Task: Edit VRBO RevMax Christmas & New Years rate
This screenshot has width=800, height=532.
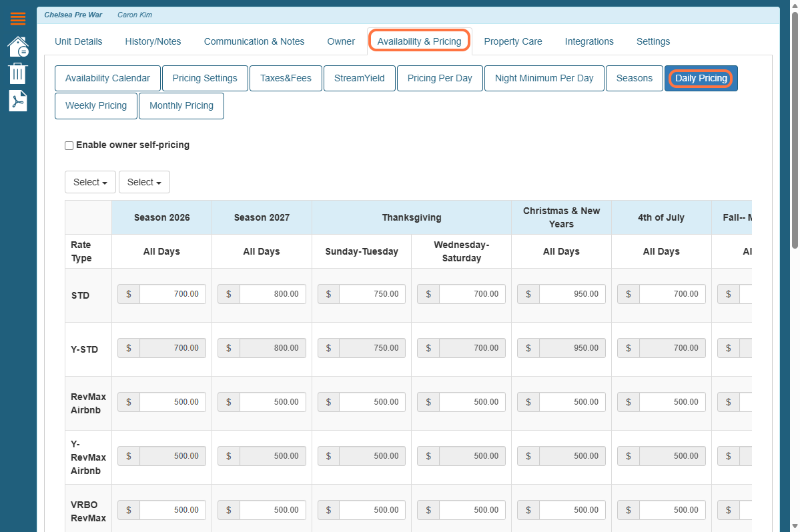Action: coord(572,510)
